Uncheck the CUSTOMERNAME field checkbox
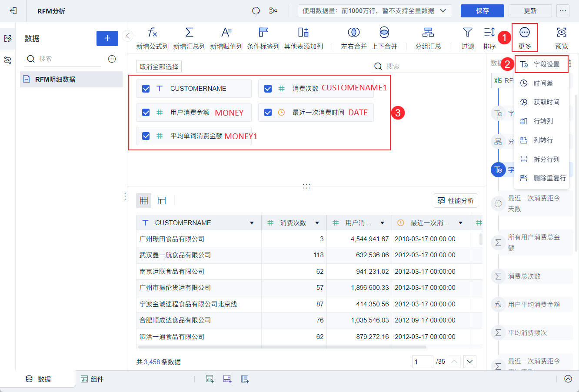 (x=146, y=89)
